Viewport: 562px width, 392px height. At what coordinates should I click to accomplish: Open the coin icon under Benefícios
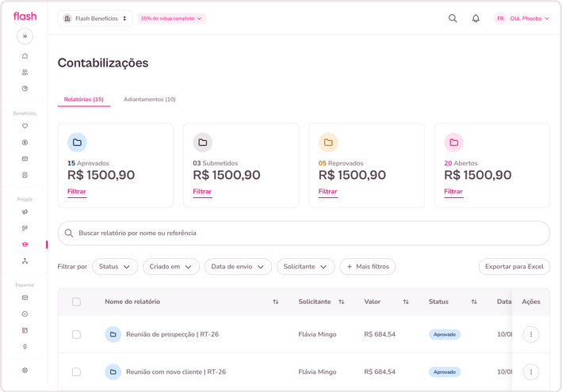25,143
